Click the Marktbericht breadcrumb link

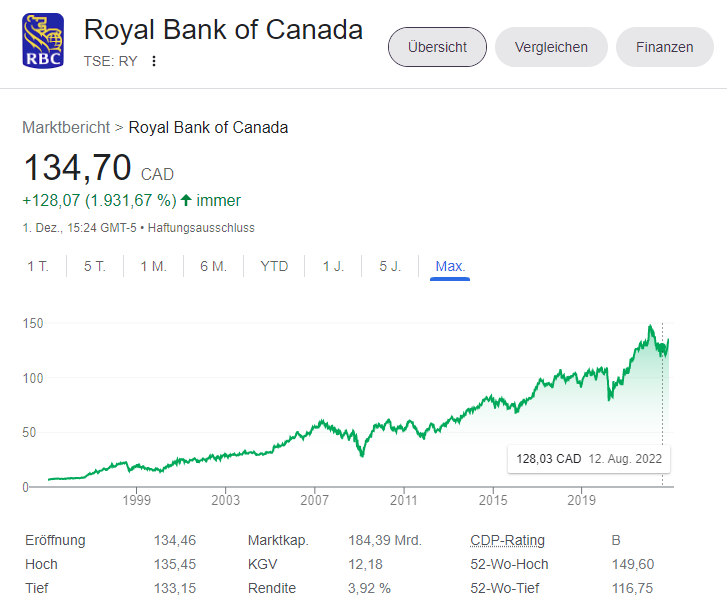click(x=66, y=127)
